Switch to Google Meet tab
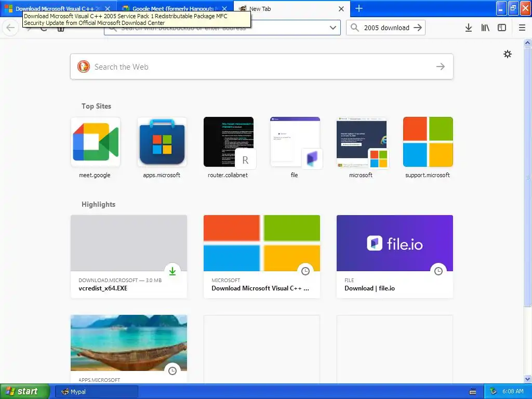 tap(175, 9)
